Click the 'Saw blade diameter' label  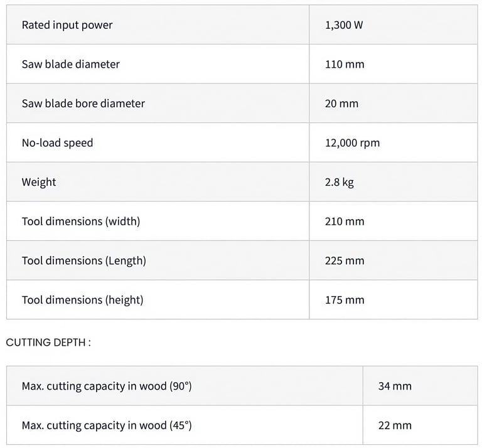pyautogui.click(x=70, y=64)
